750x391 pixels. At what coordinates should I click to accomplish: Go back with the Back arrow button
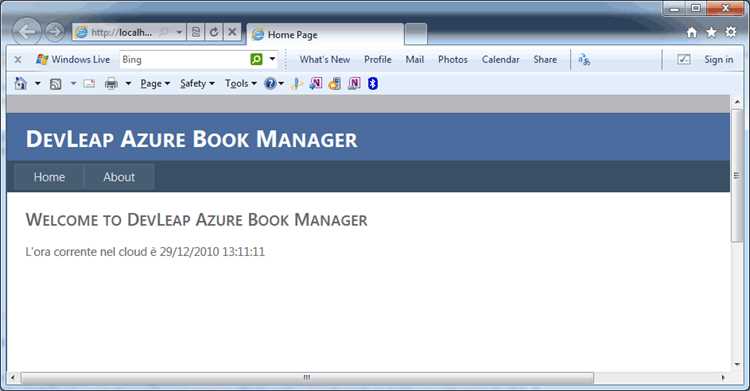(27, 32)
